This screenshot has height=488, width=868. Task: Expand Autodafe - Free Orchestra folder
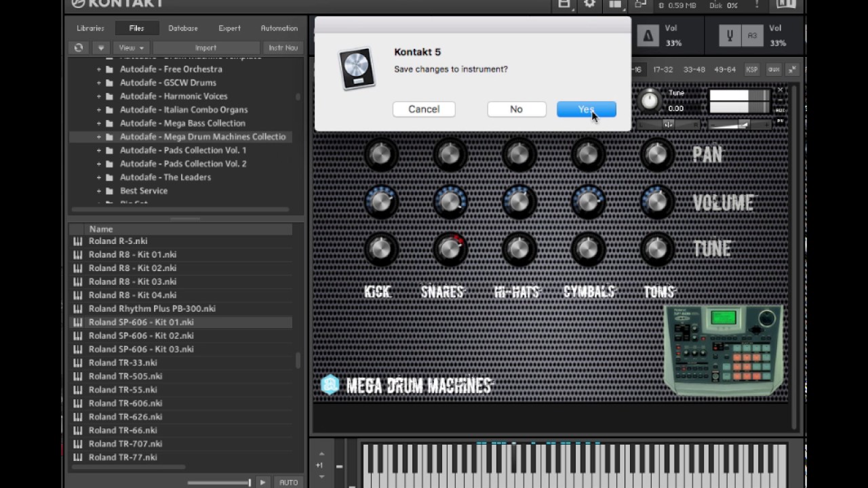(99, 69)
